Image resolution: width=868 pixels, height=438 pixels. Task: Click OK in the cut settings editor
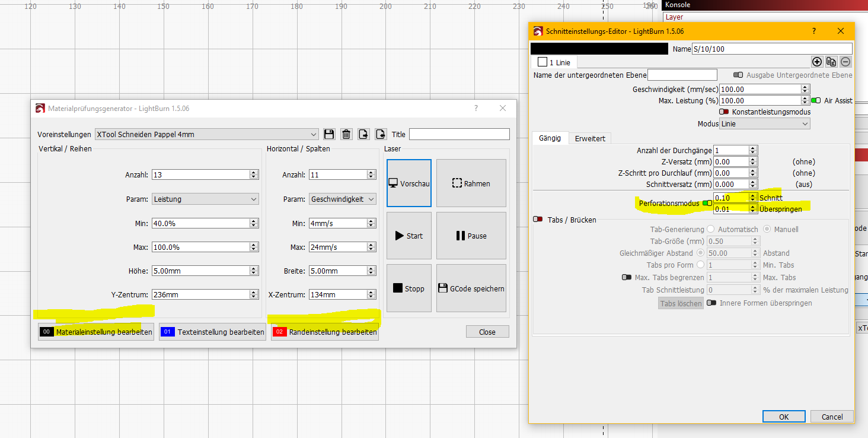[x=783, y=417]
